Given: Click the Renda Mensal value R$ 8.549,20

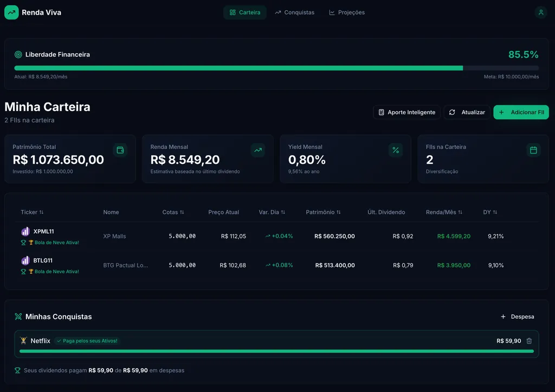Looking at the screenshot, I should pos(185,160).
